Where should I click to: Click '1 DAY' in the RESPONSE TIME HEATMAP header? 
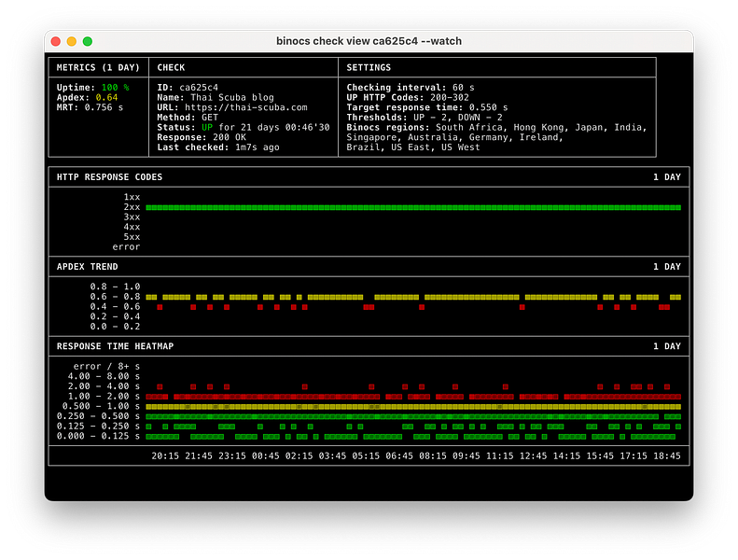[x=667, y=346]
